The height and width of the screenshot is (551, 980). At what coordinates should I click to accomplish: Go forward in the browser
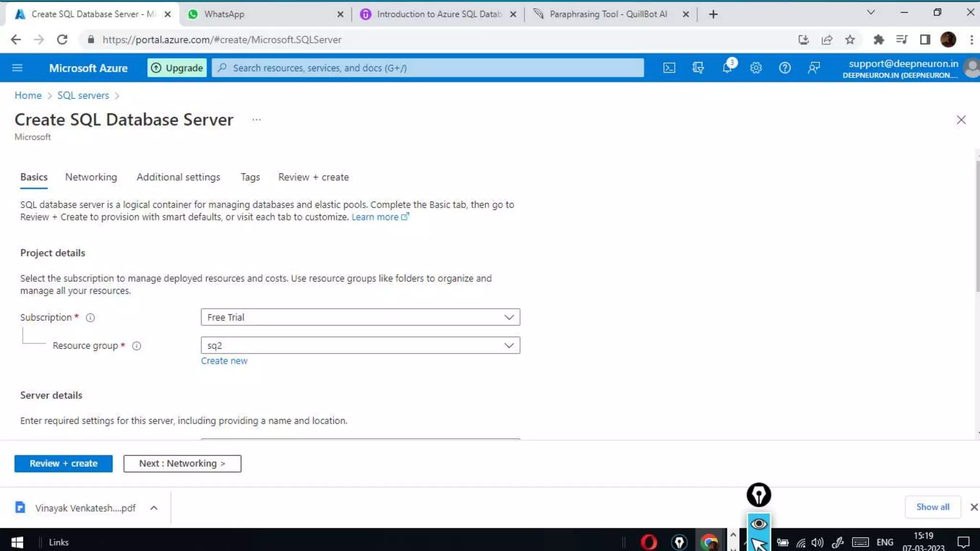(x=39, y=40)
